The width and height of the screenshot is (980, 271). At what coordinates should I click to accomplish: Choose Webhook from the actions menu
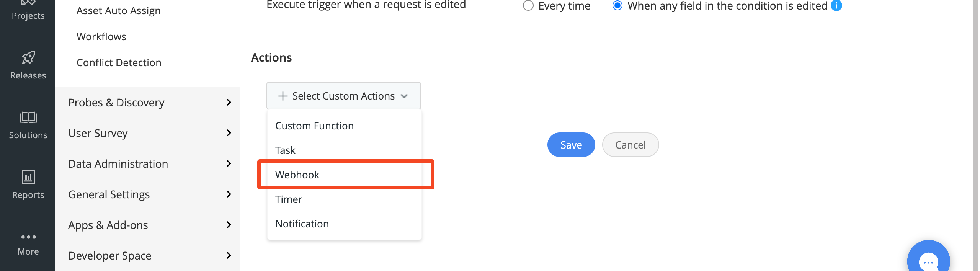coord(345,175)
